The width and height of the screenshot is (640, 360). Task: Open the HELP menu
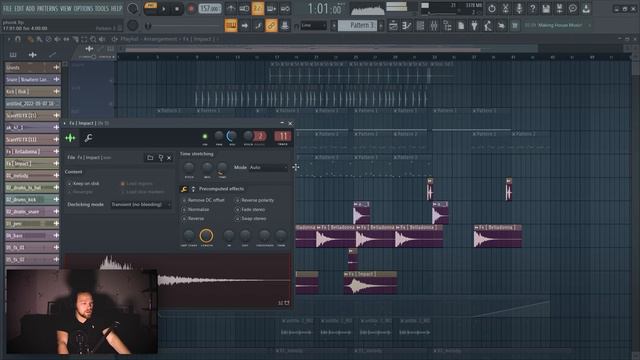coord(116,9)
